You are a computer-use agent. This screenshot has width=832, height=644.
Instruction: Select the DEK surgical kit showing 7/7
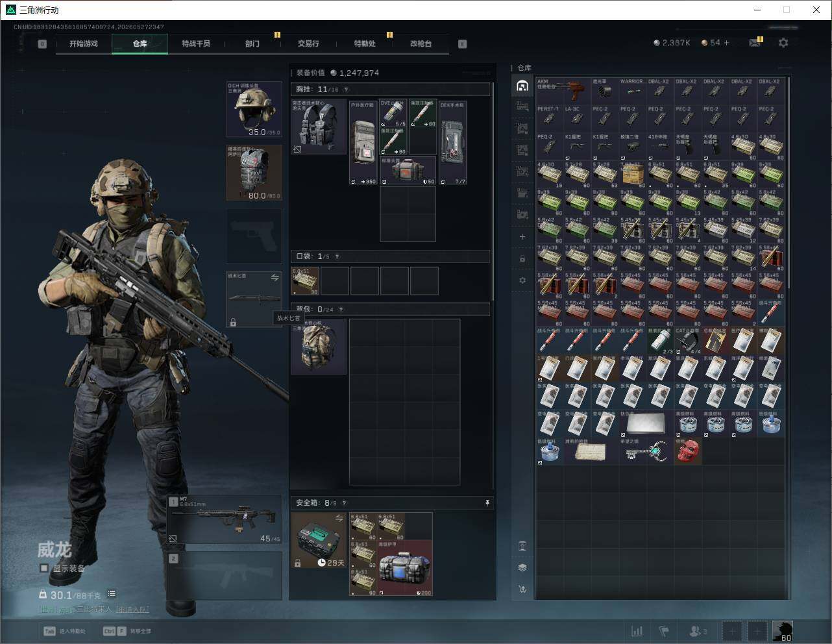coord(453,143)
